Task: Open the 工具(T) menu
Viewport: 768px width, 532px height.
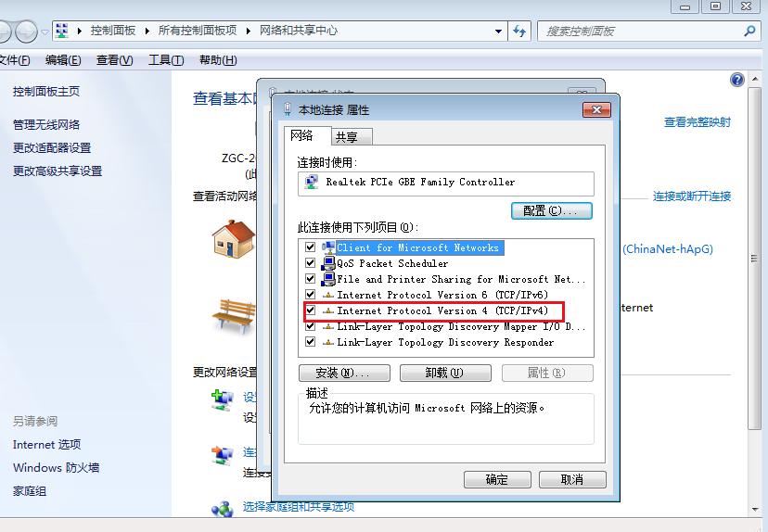Action: tap(166, 60)
